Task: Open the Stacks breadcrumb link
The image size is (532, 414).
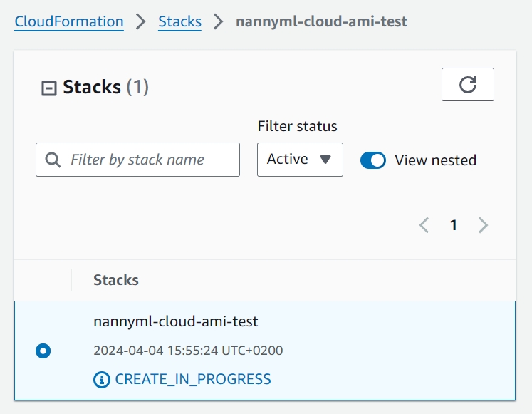Action: pos(179,21)
